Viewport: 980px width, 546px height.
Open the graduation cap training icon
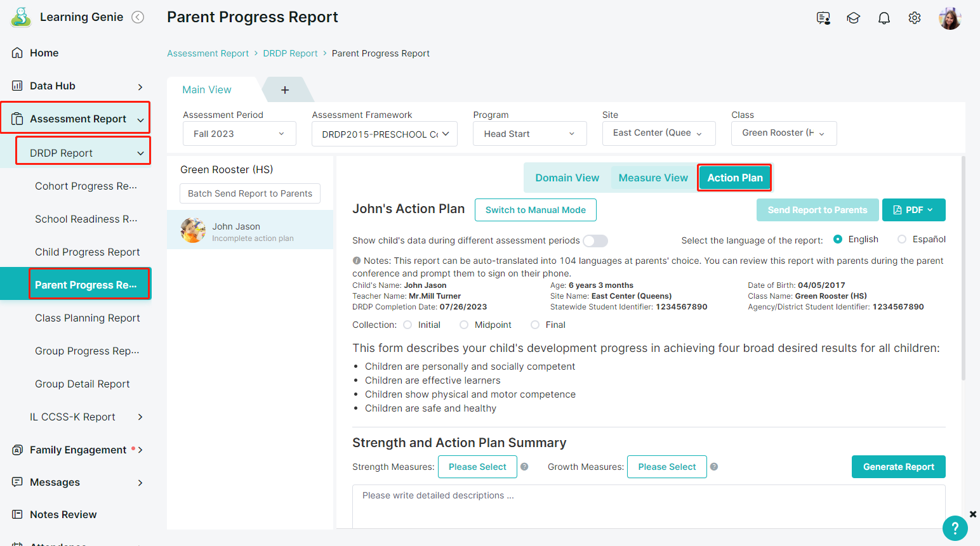pyautogui.click(x=854, y=18)
